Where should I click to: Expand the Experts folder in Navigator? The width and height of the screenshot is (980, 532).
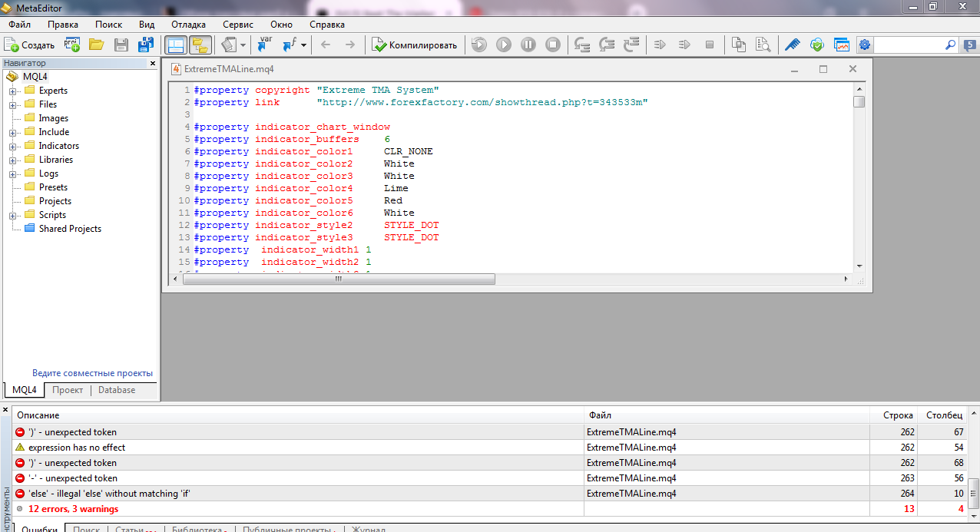(13, 91)
